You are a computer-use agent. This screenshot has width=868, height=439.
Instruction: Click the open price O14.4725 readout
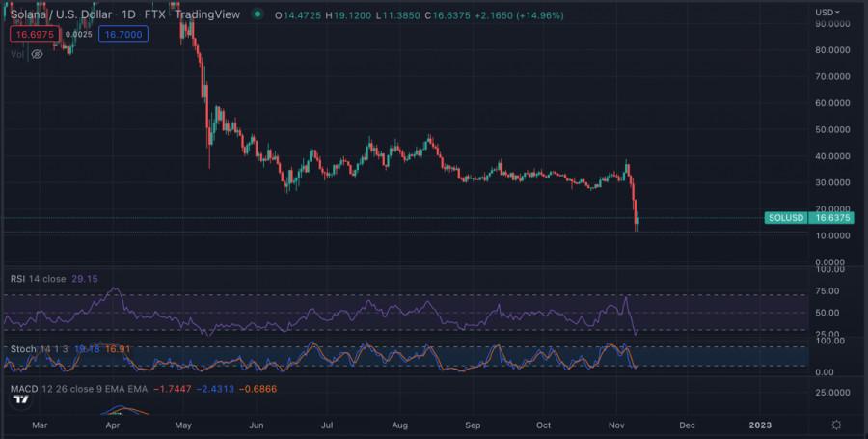pos(298,15)
